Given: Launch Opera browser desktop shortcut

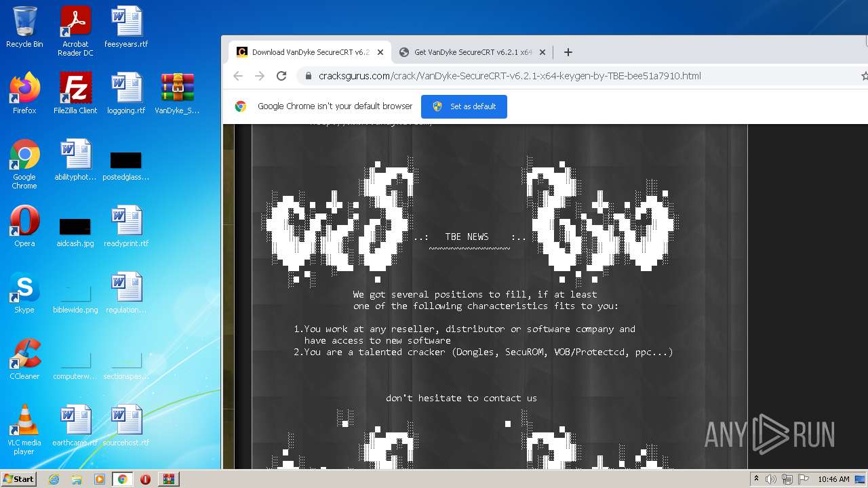Looking at the screenshot, I should 24,226.
